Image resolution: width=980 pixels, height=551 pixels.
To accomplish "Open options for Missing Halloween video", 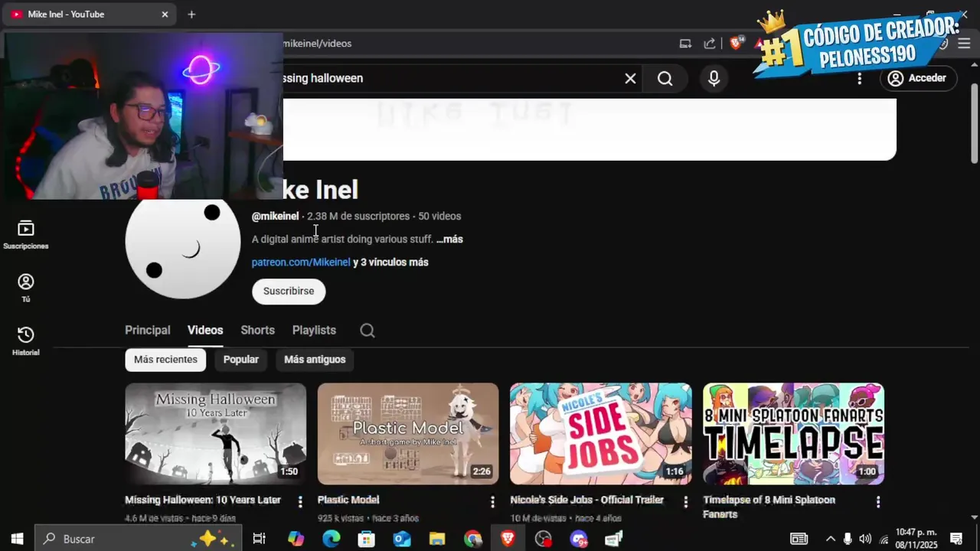I will point(300,502).
